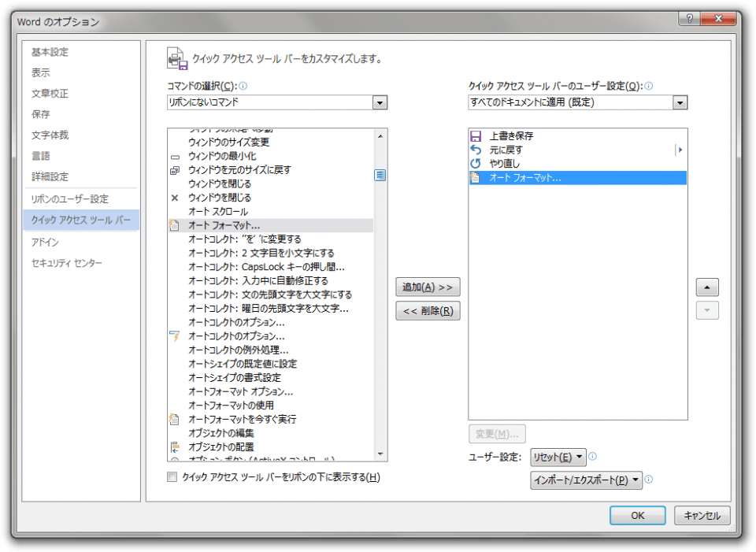Click the help question mark button in title bar
Screen dimensions: 756x552
point(689,18)
